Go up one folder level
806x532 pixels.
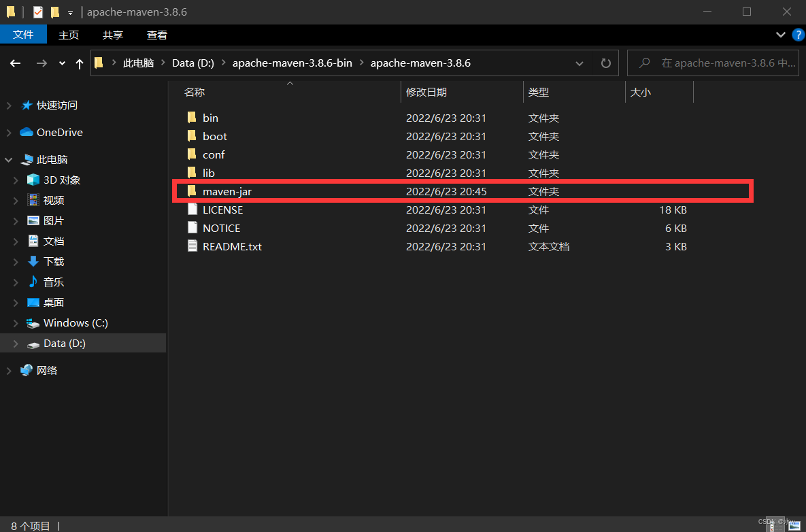point(79,63)
